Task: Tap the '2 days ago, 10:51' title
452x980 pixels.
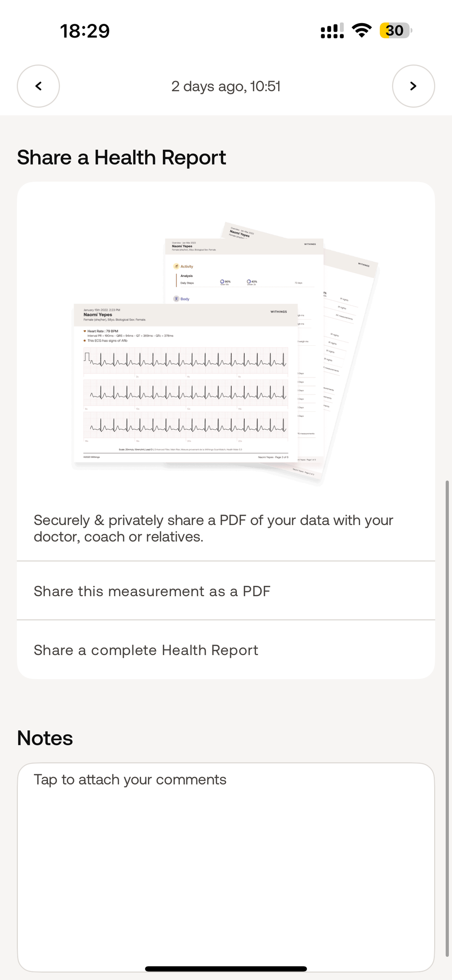Action: [226, 86]
